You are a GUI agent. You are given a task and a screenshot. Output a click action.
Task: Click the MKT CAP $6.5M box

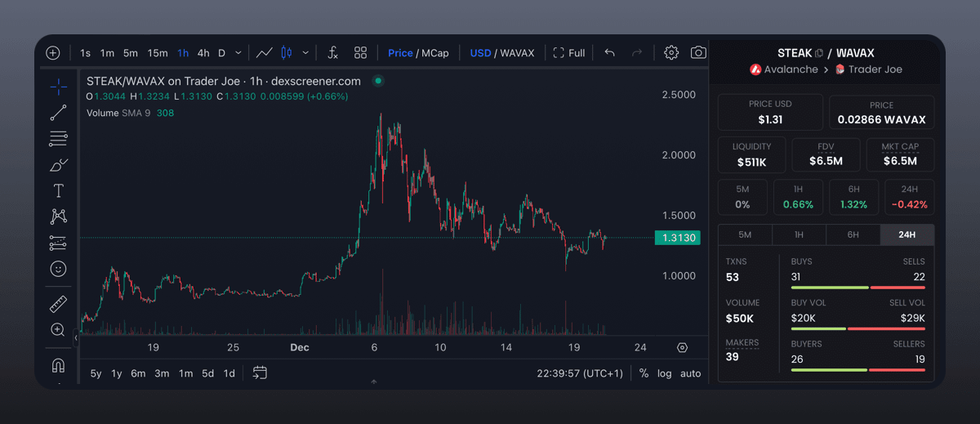pyautogui.click(x=900, y=154)
